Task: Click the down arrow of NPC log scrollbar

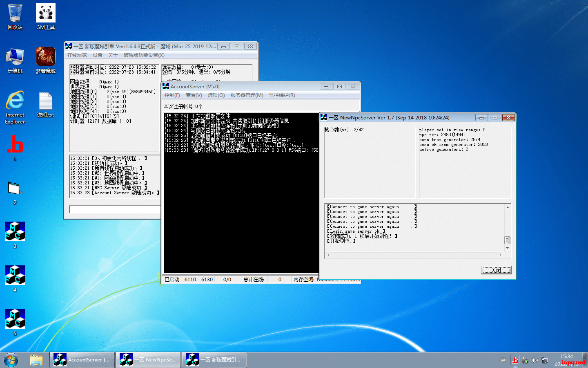Action: coord(508,248)
